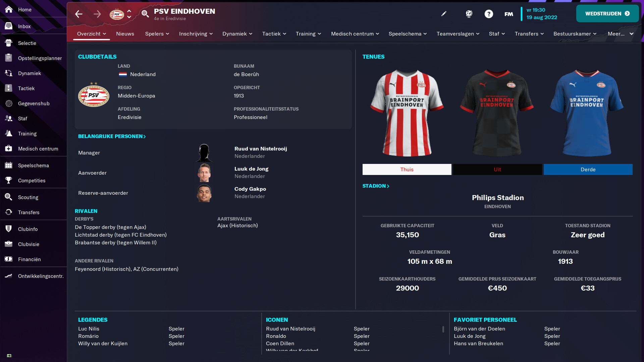Click the WEDSTRIJDEN continue button
644x362 pixels.
click(607, 13)
